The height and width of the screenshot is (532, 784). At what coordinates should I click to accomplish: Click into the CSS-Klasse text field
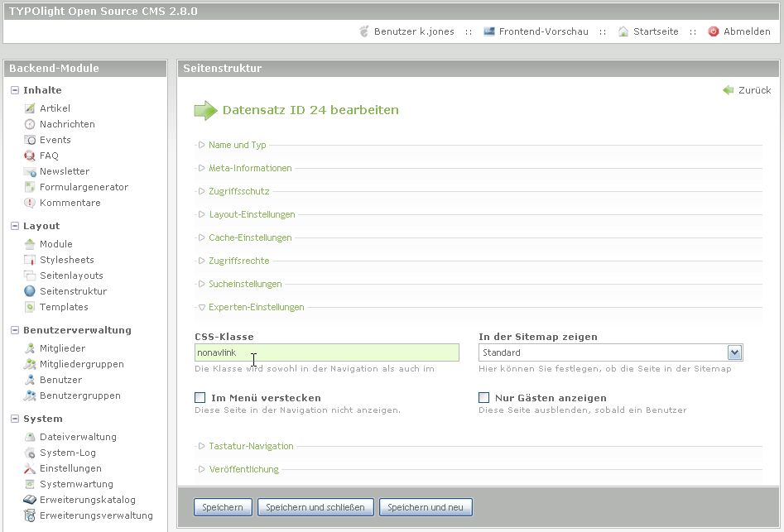pos(326,352)
